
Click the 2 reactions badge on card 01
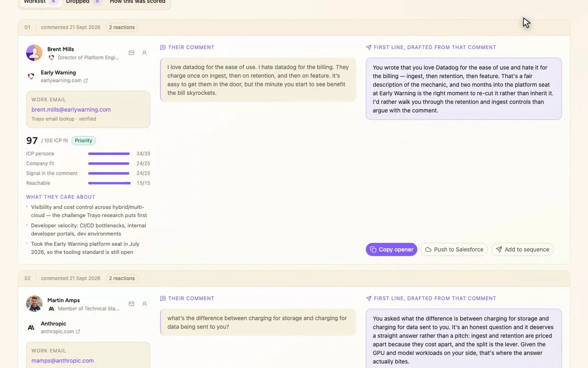tap(122, 27)
